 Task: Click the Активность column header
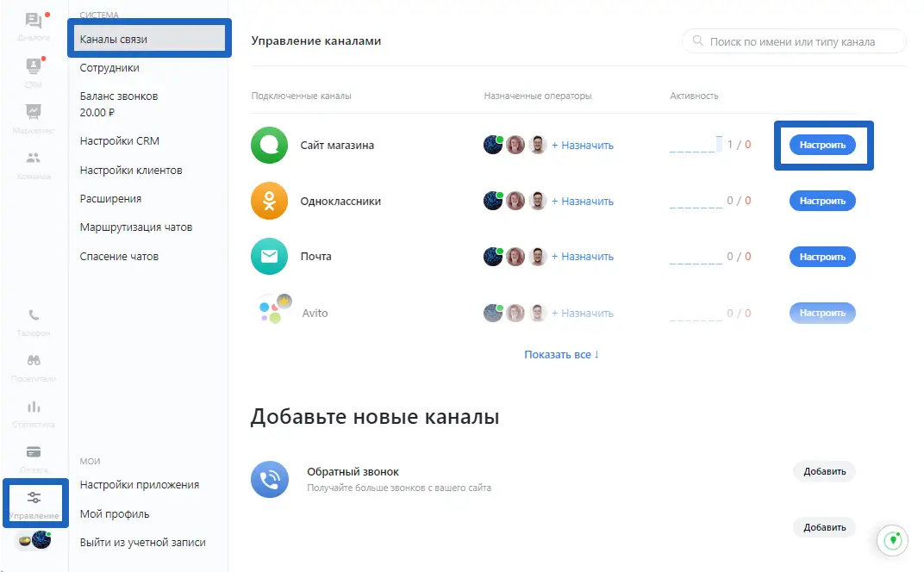click(x=694, y=96)
